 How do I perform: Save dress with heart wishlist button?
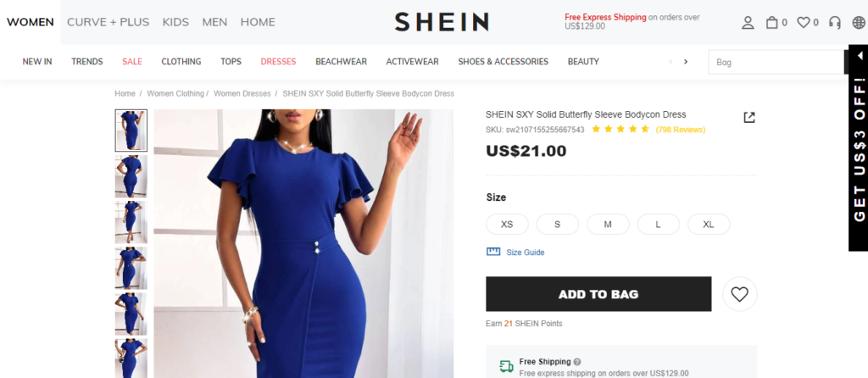pyautogui.click(x=739, y=294)
